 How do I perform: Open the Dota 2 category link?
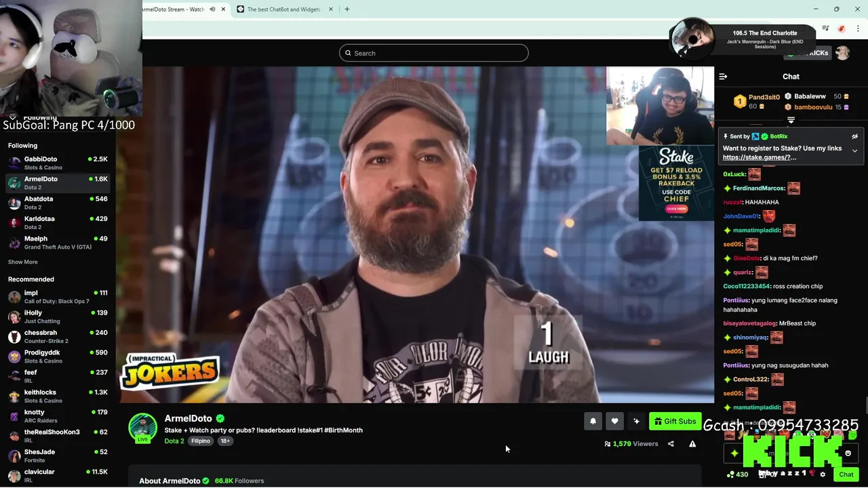pyautogui.click(x=174, y=441)
